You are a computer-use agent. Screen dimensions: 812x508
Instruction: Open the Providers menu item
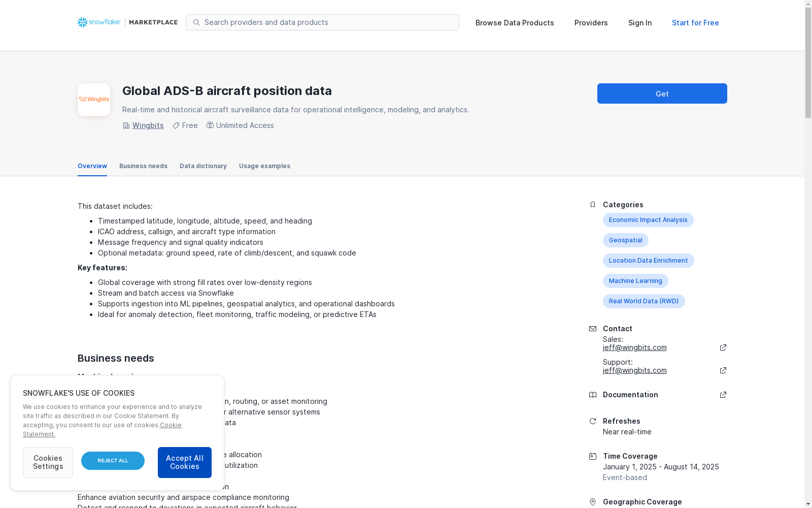pos(591,23)
